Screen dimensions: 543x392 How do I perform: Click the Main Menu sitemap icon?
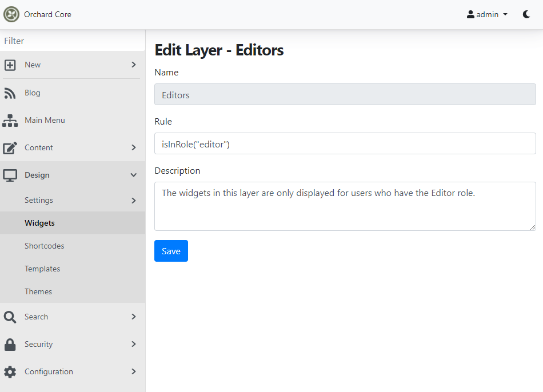click(10, 121)
